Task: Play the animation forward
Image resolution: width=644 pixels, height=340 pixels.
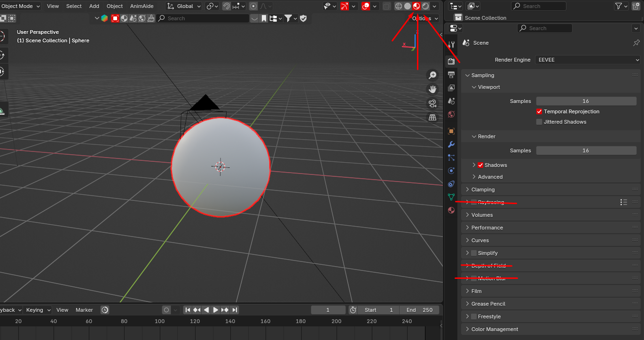Action: coord(216,310)
